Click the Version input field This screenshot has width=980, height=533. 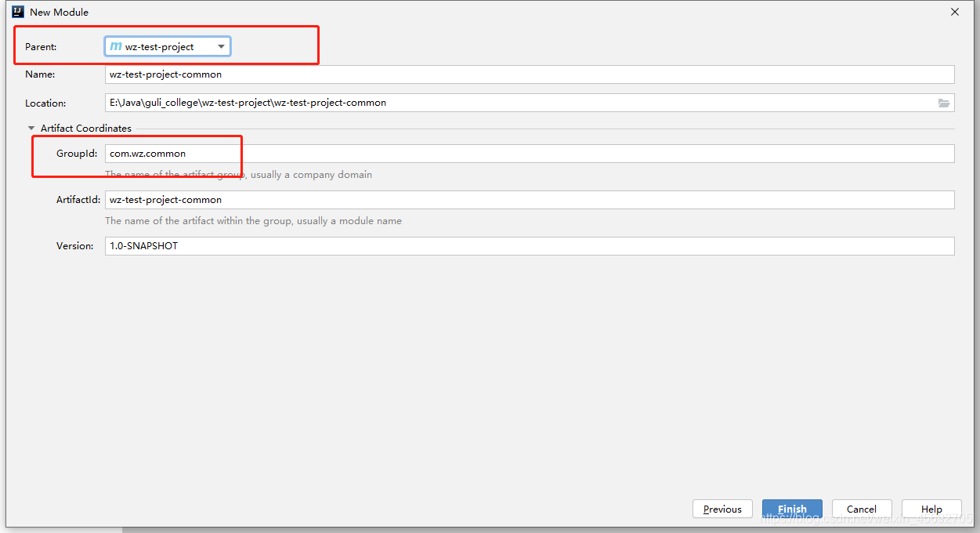click(x=530, y=246)
